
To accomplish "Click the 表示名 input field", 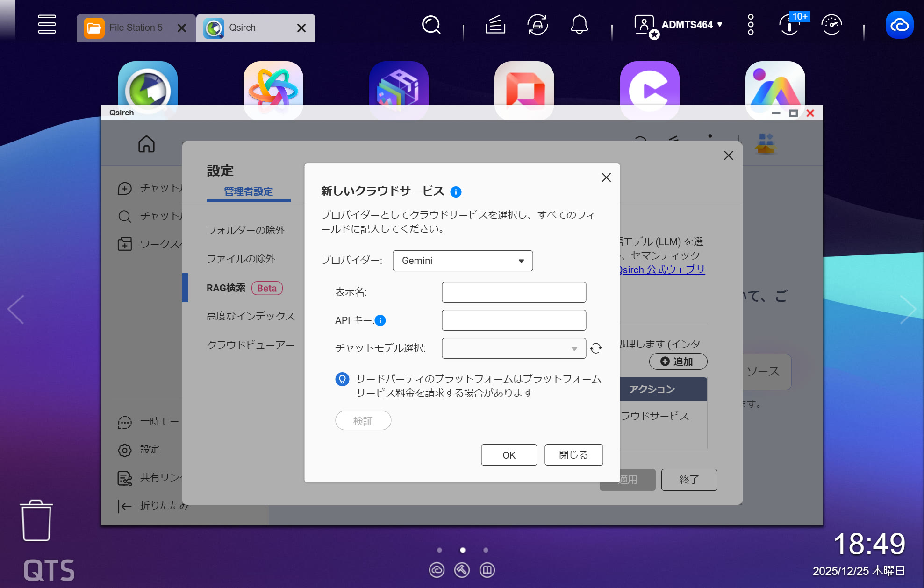I will (513, 292).
